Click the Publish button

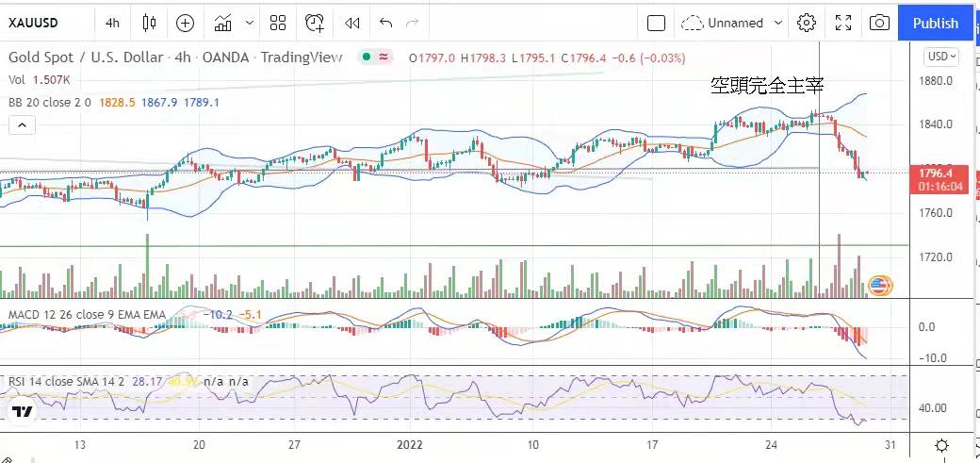[935, 23]
